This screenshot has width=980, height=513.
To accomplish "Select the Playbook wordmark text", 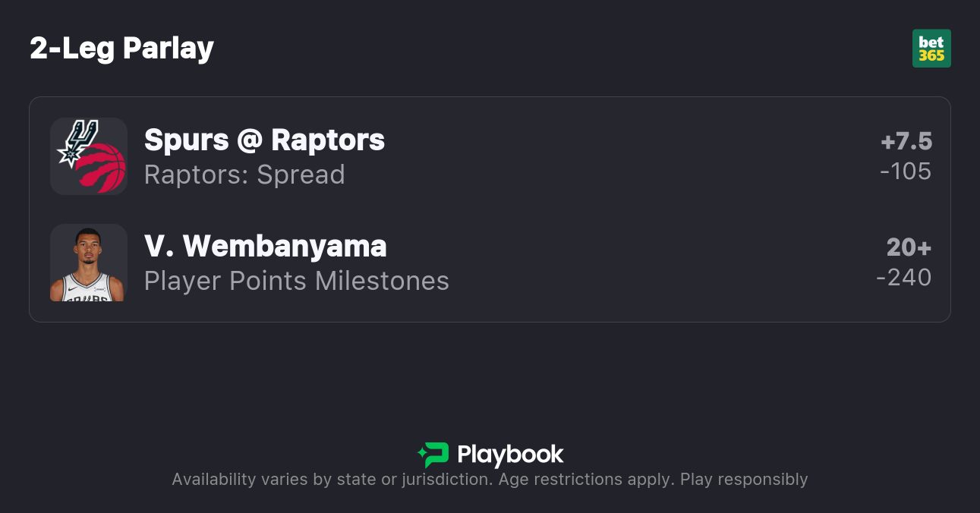I will (510, 455).
